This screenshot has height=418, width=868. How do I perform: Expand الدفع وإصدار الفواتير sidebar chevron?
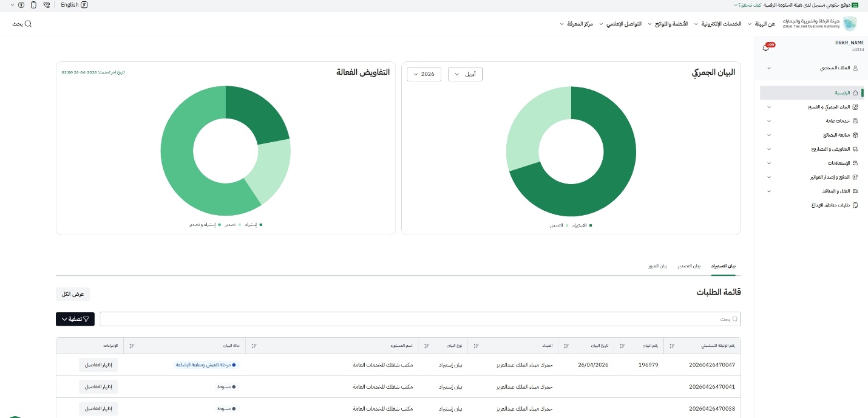click(769, 177)
